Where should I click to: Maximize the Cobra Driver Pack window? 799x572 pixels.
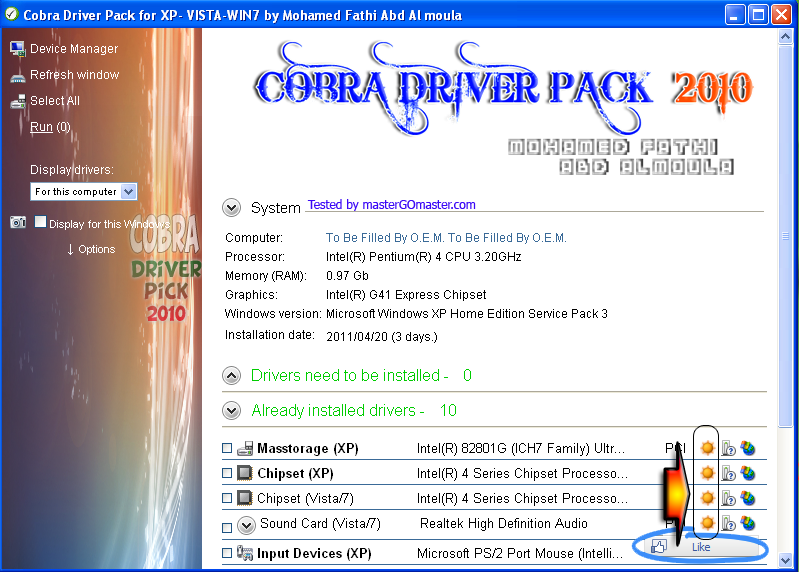click(758, 15)
